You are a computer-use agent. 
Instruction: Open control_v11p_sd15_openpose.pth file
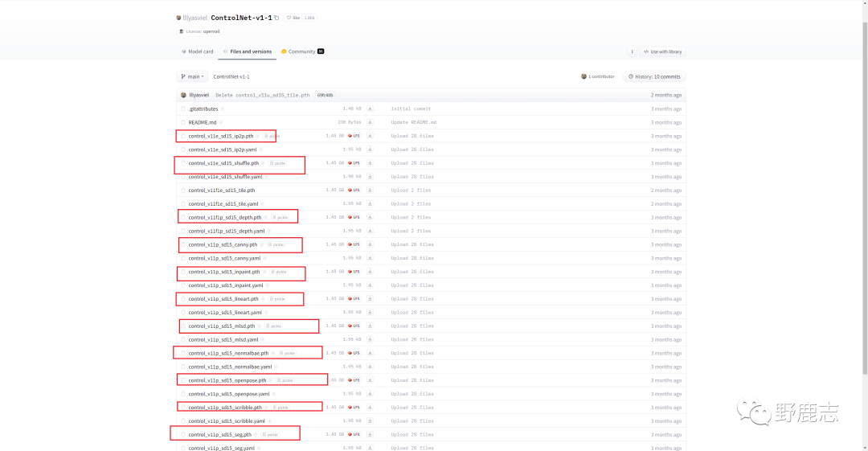(x=227, y=380)
